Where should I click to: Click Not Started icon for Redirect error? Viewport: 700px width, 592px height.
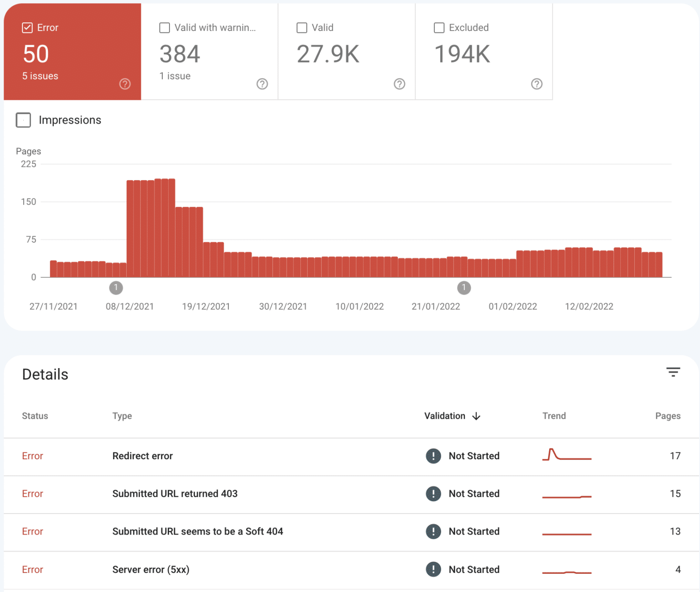(433, 456)
